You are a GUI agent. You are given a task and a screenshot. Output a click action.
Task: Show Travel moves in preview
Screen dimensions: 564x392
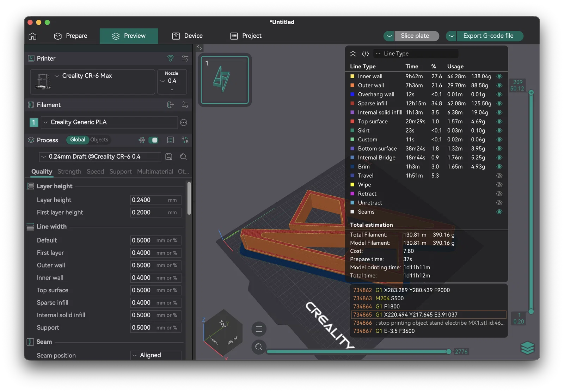point(499,176)
